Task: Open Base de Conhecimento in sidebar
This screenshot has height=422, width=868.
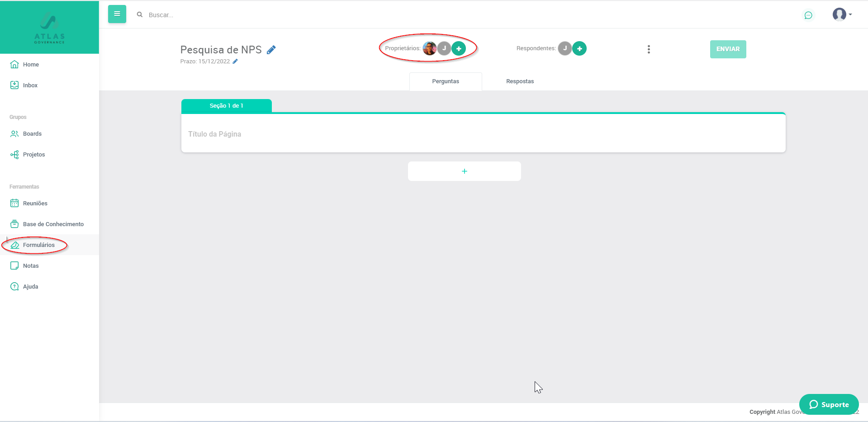Action: (53, 224)
